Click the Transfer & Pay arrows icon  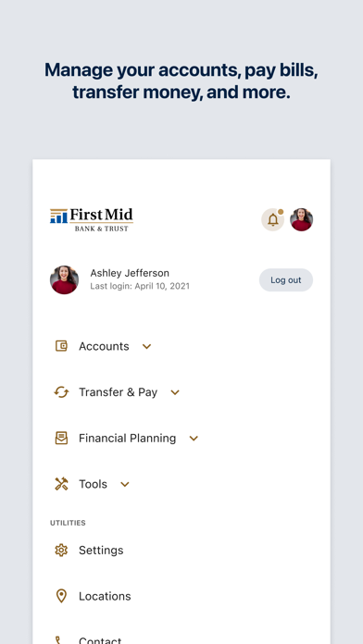[x=61, y=391]
